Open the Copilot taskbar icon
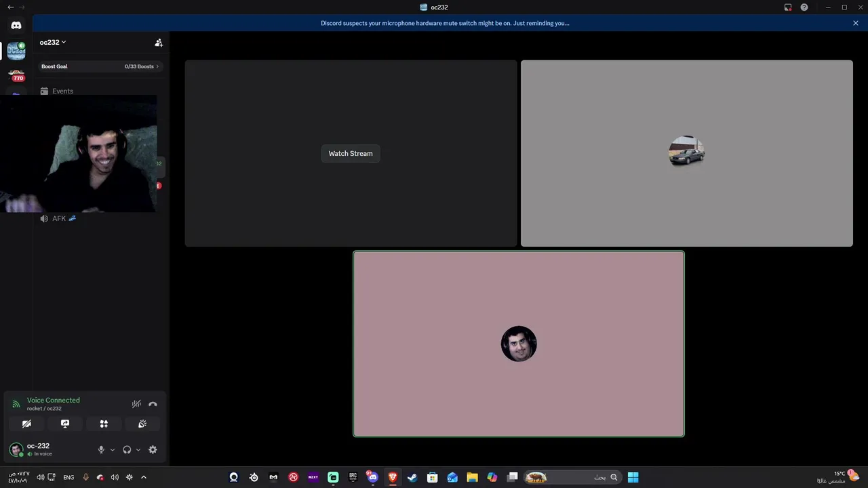The image size is (868, 488). pyautogui.click(x=492, y=477)
